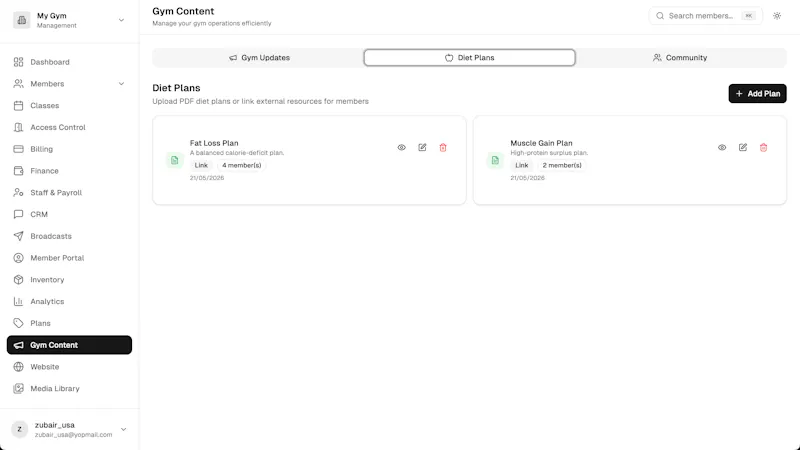Click the 4 member(s) badge
This screenshot has width=800, height=450.
[241, 165]
